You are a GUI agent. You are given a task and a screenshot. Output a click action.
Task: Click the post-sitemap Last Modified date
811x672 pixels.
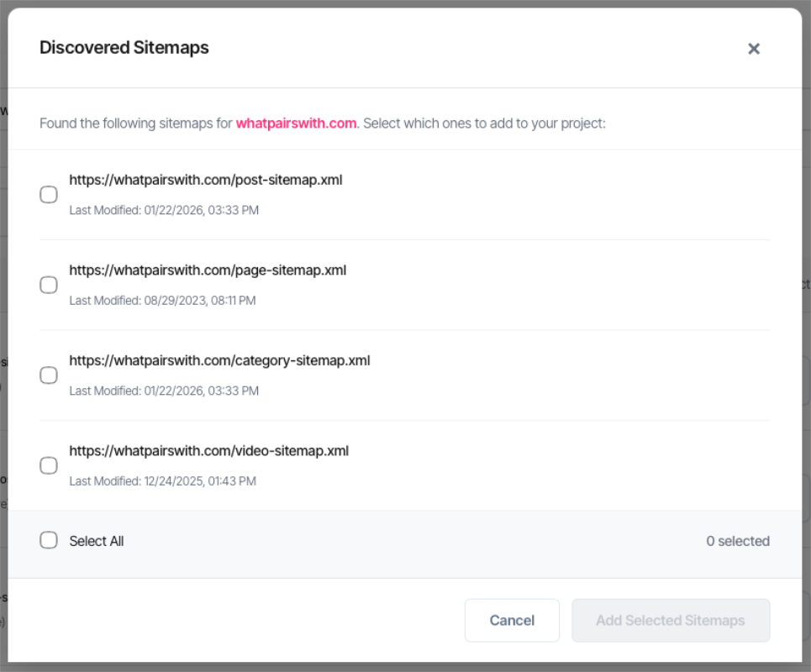coord(164,210)
